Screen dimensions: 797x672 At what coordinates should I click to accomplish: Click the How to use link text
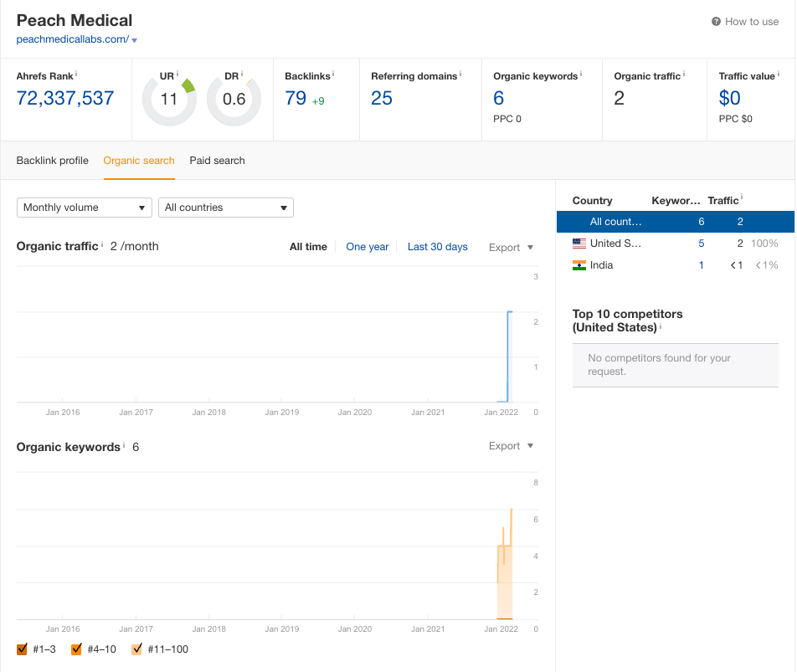tap(752, 21)
